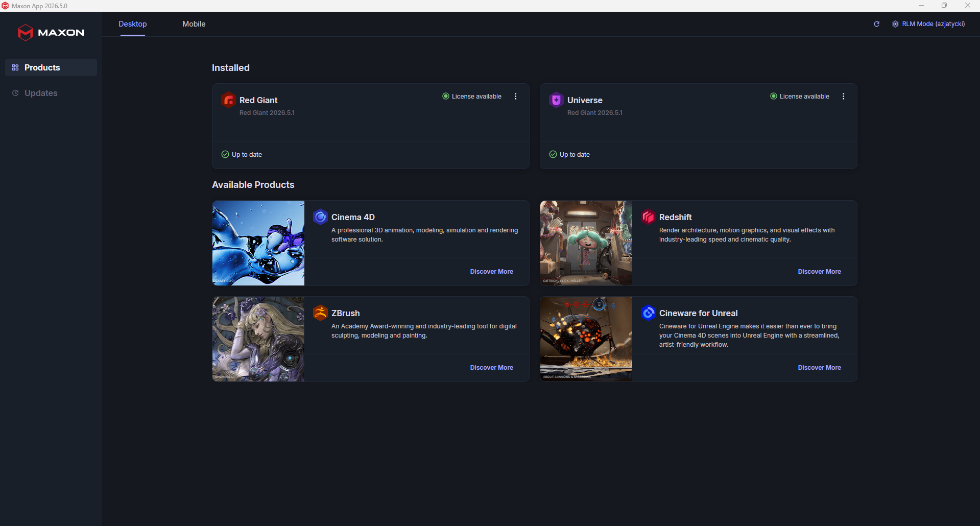The image size is (980, 526).
Task: Click Red Giant's license available status icon
Action: (446, 96)
